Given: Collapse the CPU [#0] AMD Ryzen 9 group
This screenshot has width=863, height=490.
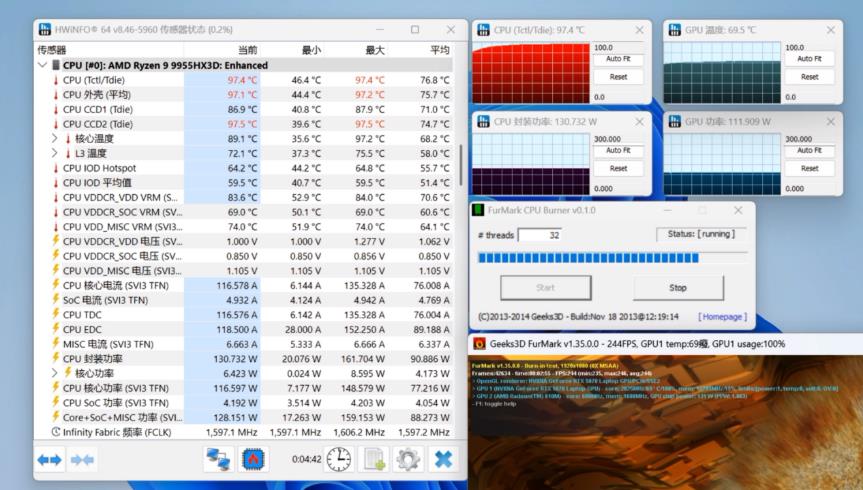Looking at the screenshot, I should 42,65.
